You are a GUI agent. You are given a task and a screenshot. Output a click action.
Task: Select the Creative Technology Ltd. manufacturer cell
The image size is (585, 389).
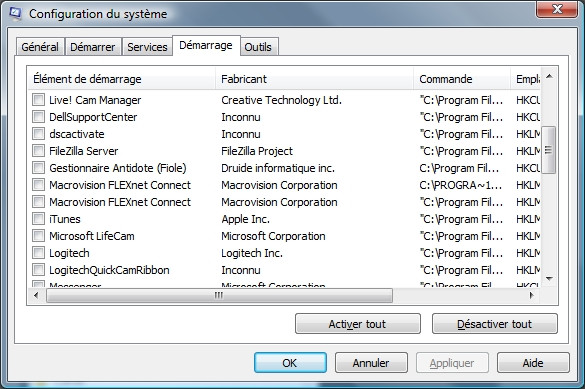click(x=281, y=100)
